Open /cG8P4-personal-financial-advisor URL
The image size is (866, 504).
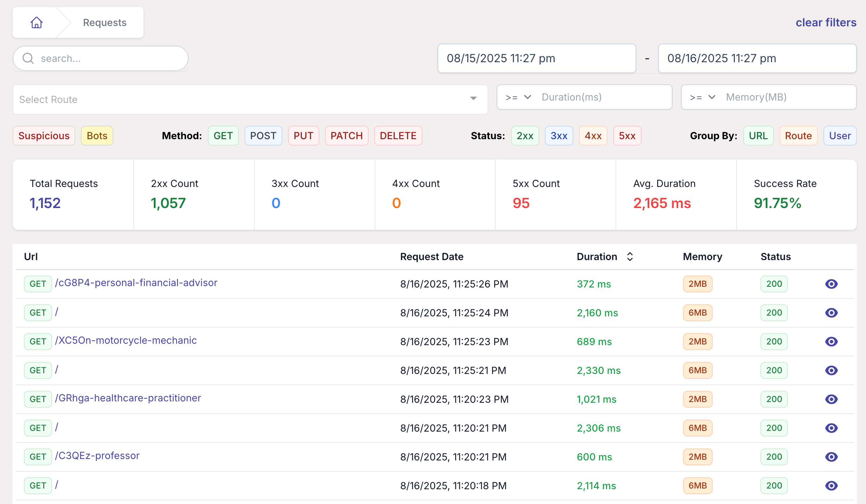click(136, 283)
